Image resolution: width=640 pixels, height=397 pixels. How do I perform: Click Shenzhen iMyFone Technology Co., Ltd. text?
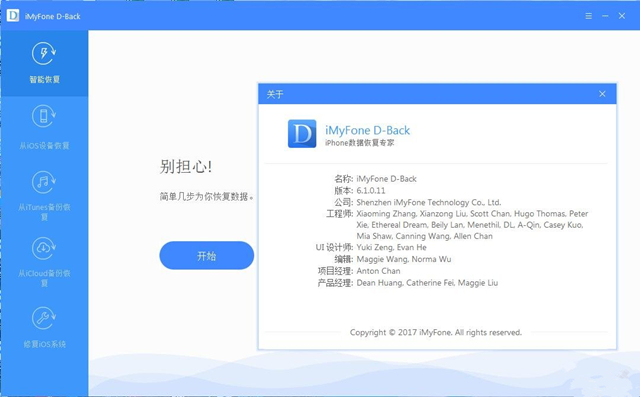(x=429, y=202)
